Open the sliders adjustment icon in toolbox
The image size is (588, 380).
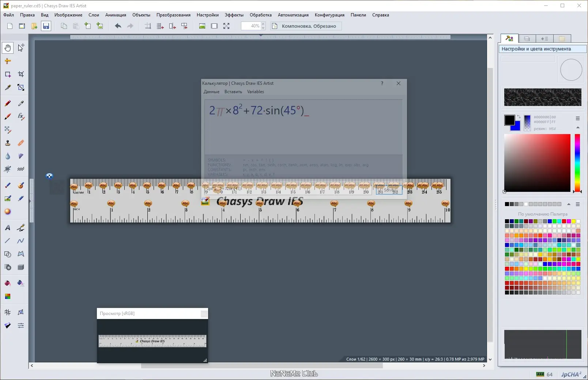tap(21, 326)
